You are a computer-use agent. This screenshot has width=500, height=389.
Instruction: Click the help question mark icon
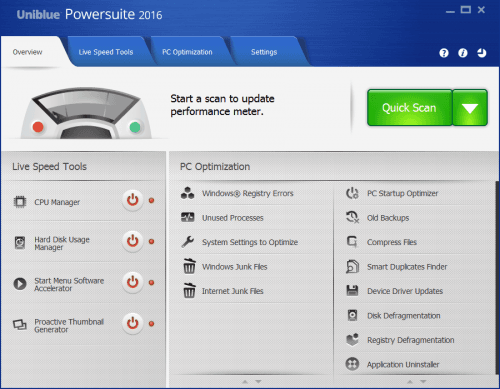pyautogui.click(x=444, y=53)
